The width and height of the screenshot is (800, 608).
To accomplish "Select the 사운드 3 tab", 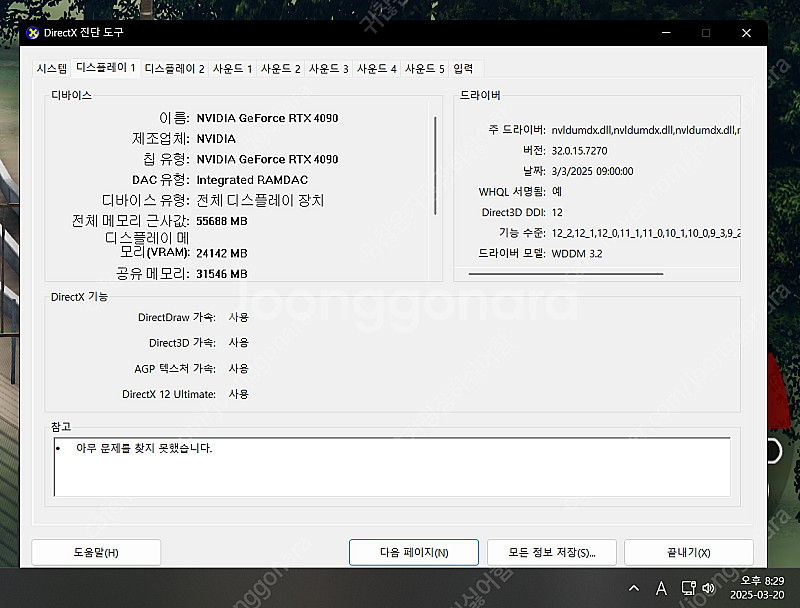I will click(x=328, y=69).
